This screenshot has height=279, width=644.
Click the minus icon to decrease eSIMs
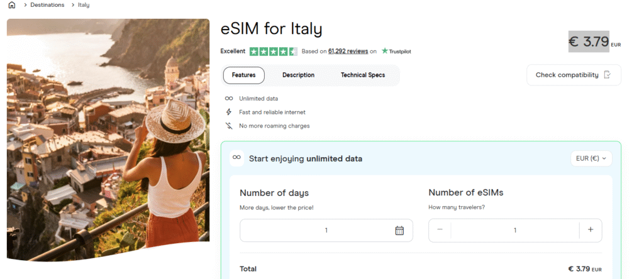[x=440, y=230]
